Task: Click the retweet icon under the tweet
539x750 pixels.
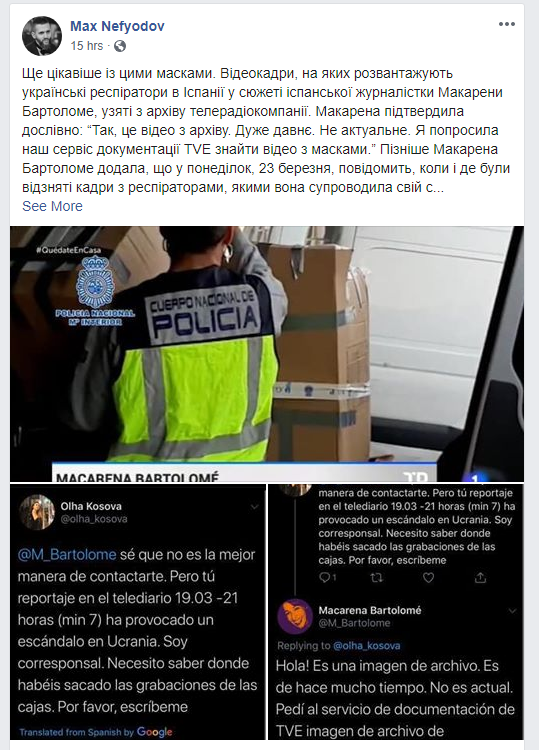Action: pos(377,578)
